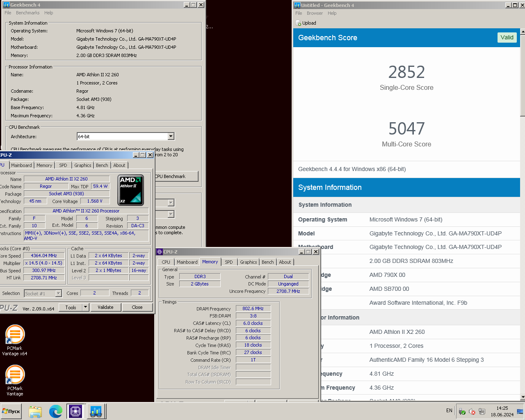Screen dimensions: 525x420
Task: Click the CPU-Z memory window title icon
Action: click(x=160, y=252)
